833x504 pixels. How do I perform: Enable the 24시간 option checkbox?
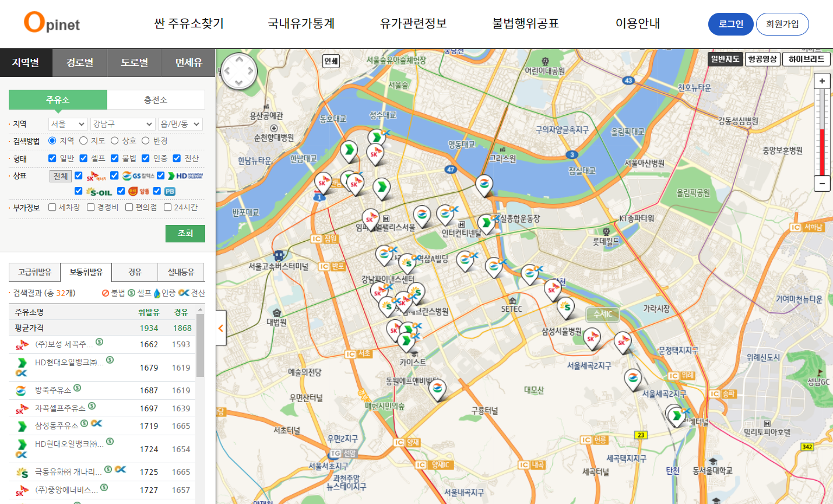[168, 207]
